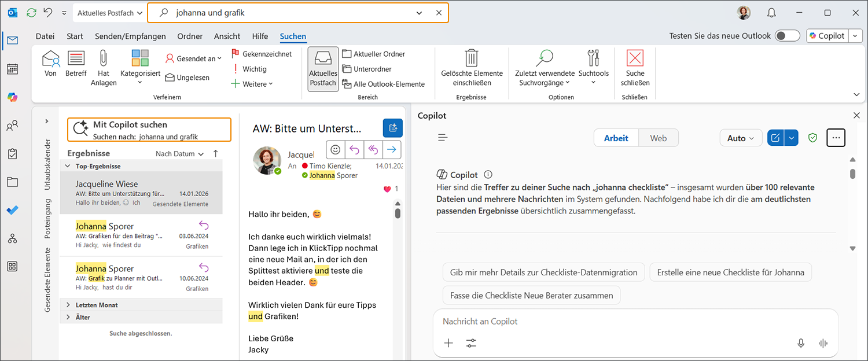Expand the Letzten Monat results group

click(x=68, y=305)
